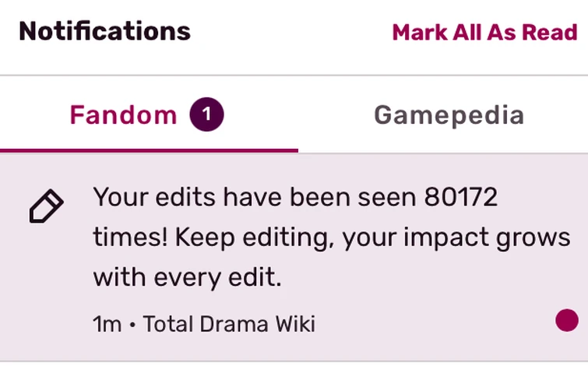Select the Fandom tab label

(123, 115)
